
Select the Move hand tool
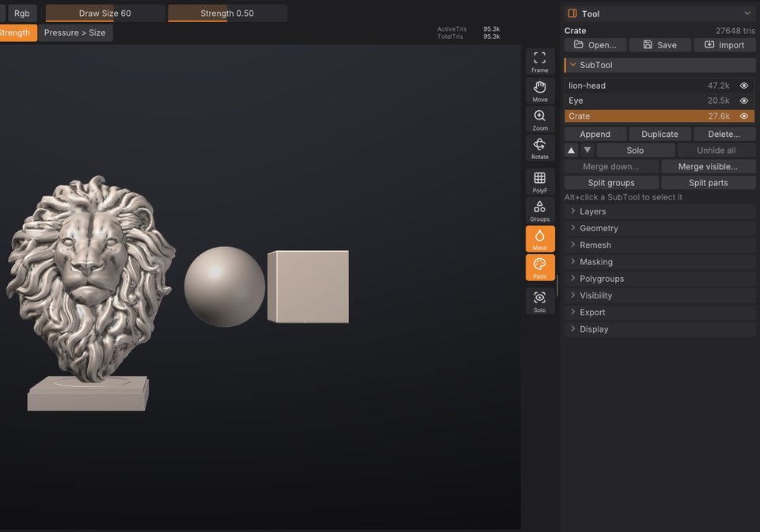click(x=539, y=90)
